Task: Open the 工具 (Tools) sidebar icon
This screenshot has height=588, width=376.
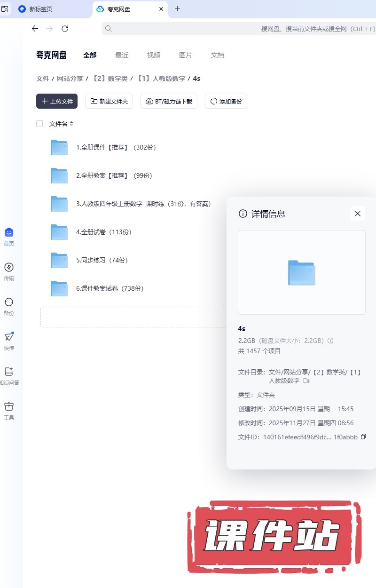Action: (9, 406)
